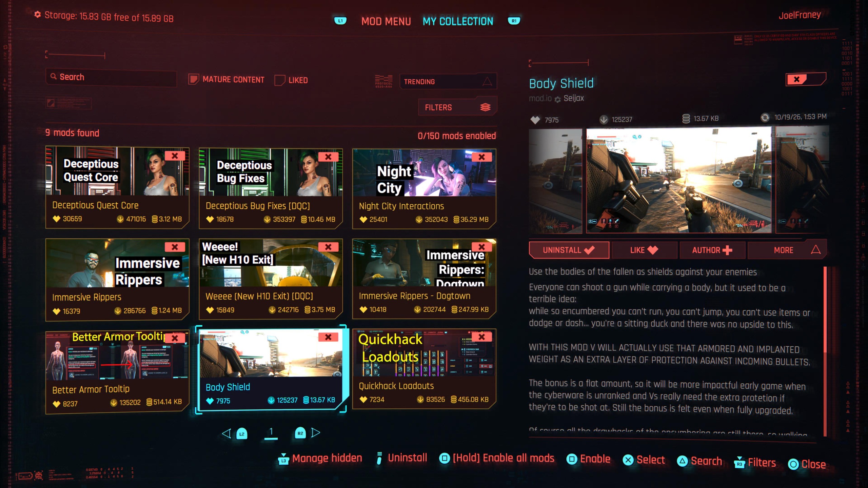The image size is (868, 488).
Task: Click the JoelFraney username
Action: pos(800,15)
